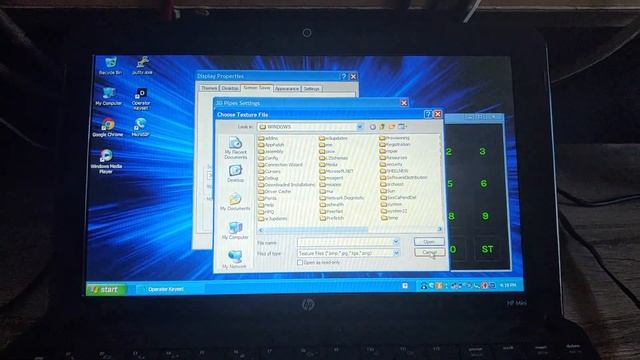Screen dimensions: 640x360
Task: Launch the Windows Media Player desktop shortcut
Action: point(106,161)
